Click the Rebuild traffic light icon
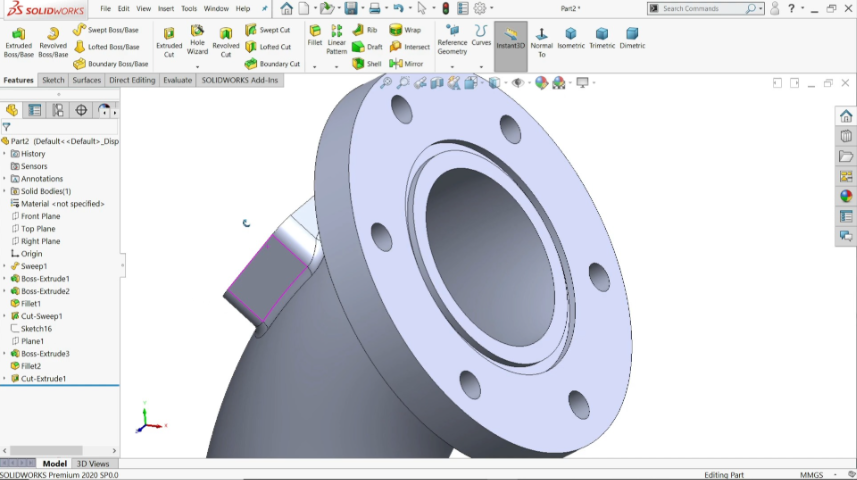 [x=446, y=8]
